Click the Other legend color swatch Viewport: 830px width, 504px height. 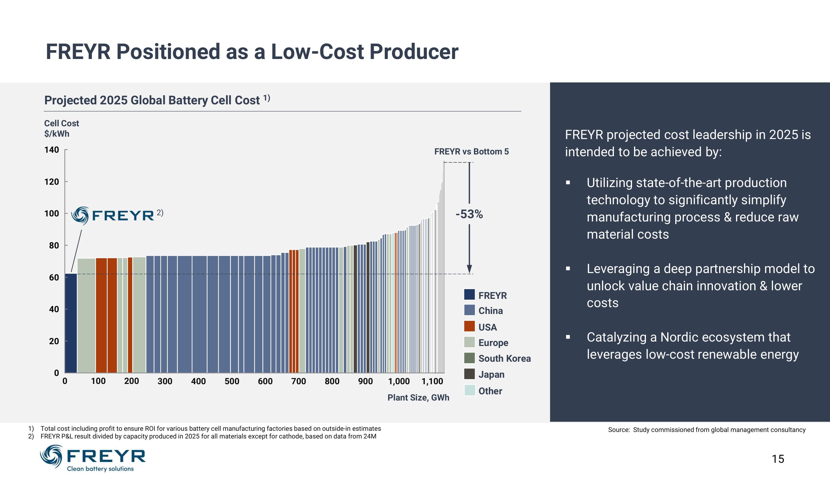click(x=469, y=390)
